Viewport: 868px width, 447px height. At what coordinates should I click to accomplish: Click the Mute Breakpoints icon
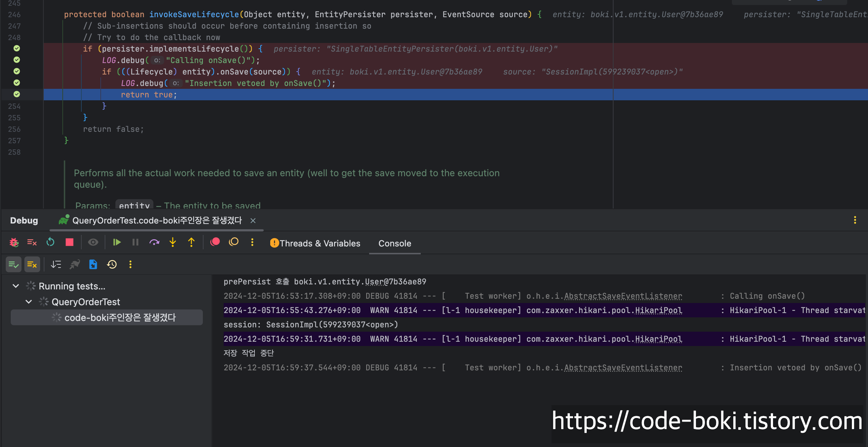(234, 242)
